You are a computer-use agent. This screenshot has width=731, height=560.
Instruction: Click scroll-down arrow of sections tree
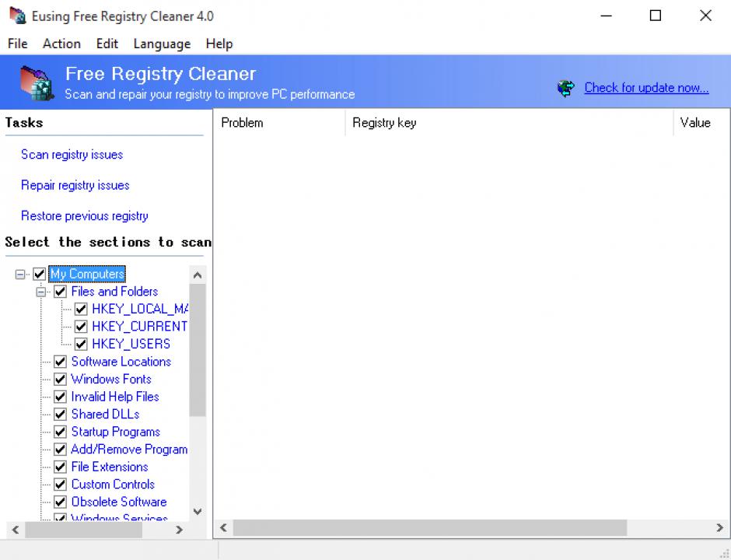(x=198, y=511)
